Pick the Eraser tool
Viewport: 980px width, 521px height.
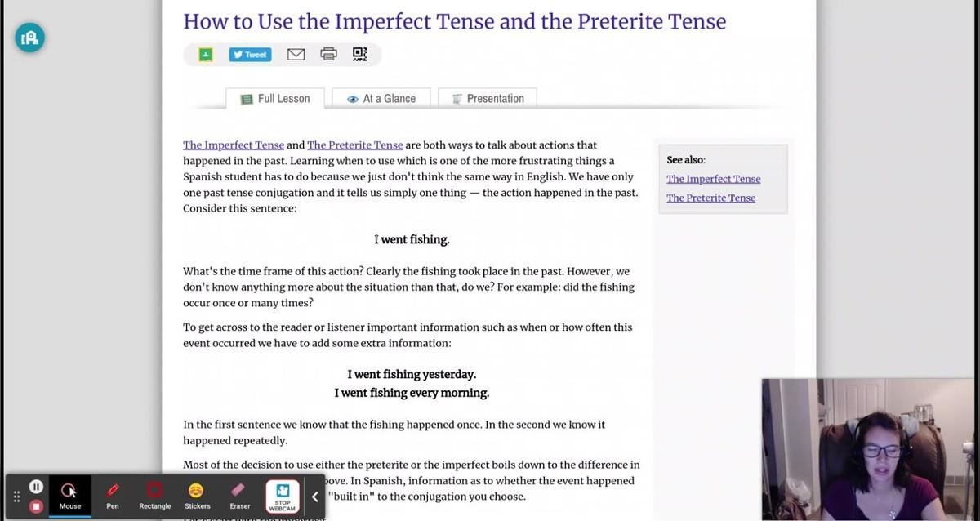coord(239,497)
